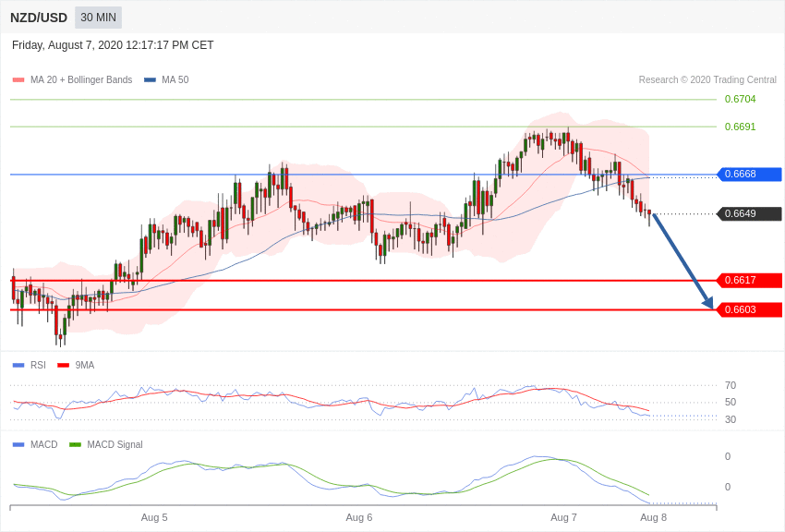Click the 'MA 20 + Bollinger Bands' legend label
The height and width of the screenshot is (532, 785).
pyautogui.click(x=81, y=80)
